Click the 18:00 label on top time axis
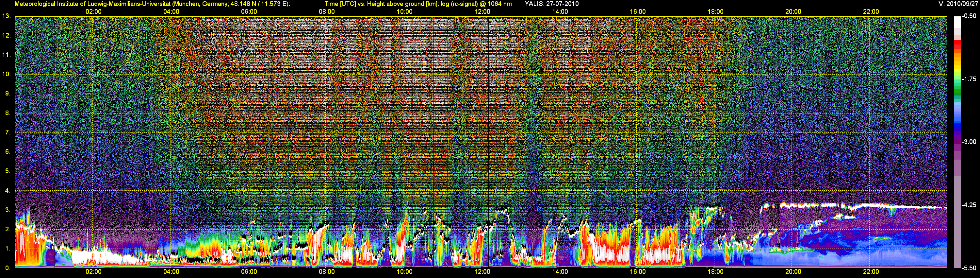The width and height of the screenshot is (980, 278). click(715, 12)
